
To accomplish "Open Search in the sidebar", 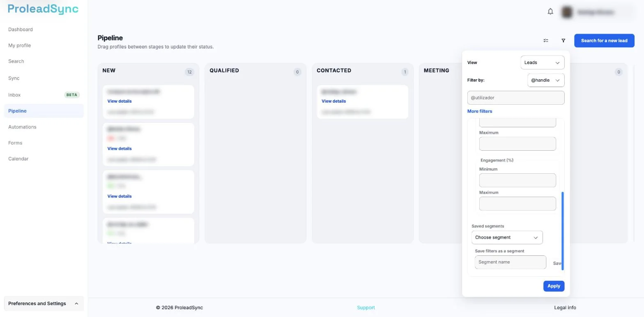I will (x=16, y=61).
